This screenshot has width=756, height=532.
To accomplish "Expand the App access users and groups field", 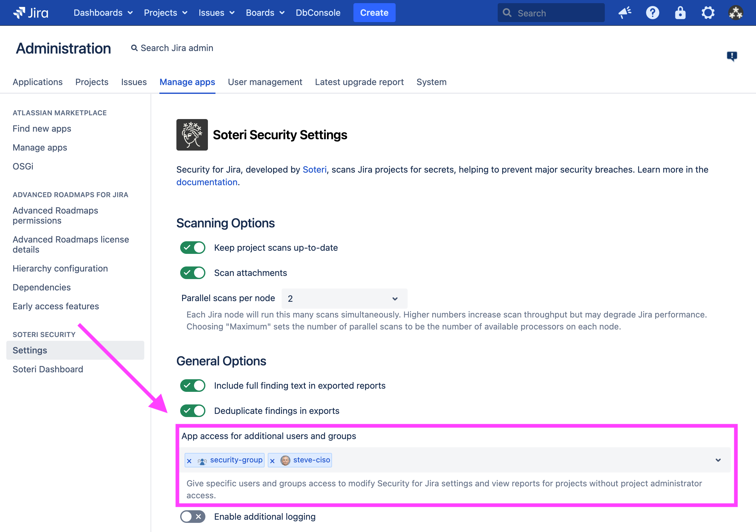I will click(719, 460).
